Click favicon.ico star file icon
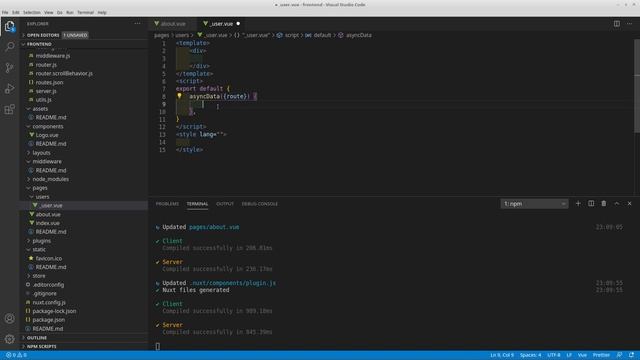The image size is (640, 360). [31, 258]
